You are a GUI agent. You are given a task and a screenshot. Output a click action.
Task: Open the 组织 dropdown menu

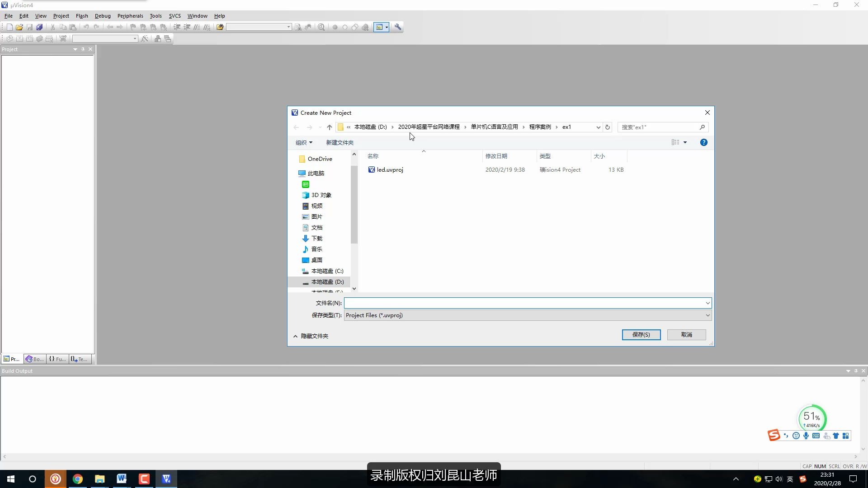(304, 142)
